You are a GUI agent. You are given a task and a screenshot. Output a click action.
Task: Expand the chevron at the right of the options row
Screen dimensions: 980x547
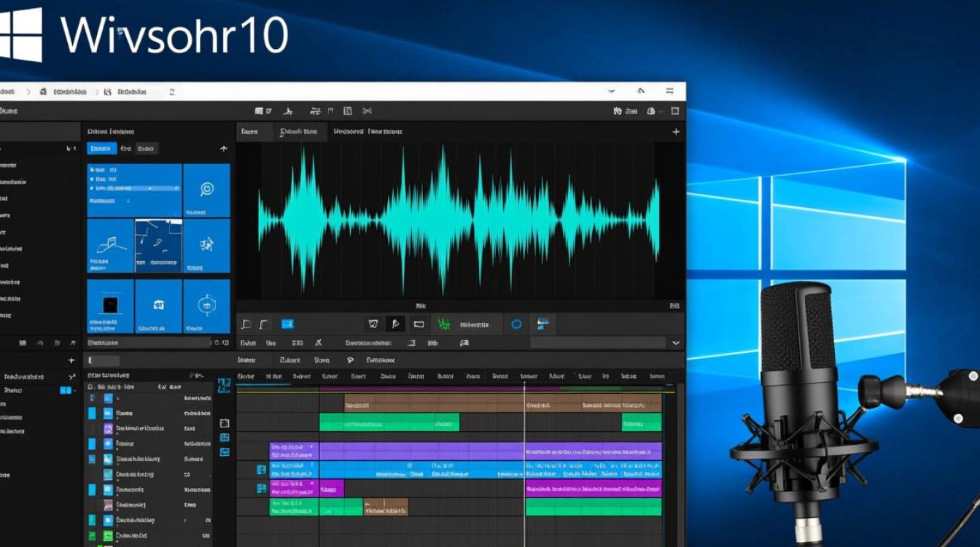pos(676,341)
